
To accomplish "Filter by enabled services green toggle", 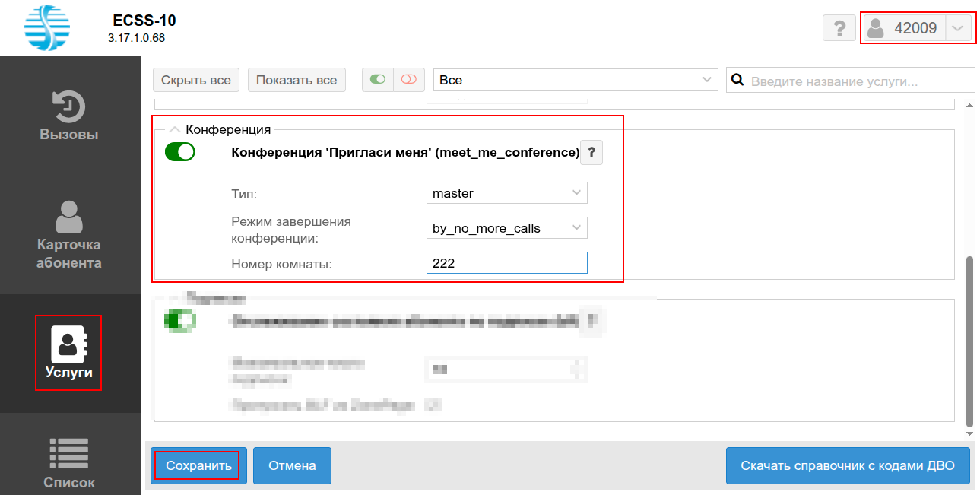I will pos(378,80).
